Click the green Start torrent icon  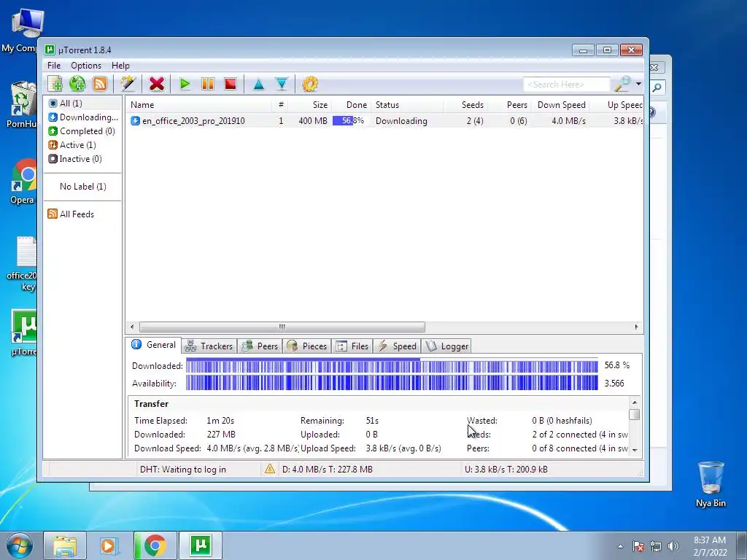pyautogui.click(x=185, y=85)
